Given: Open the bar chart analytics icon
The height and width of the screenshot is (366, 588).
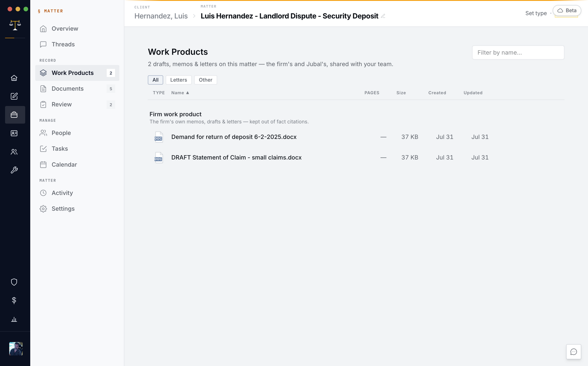Looking at the screenshot, I should coord(14,319).
